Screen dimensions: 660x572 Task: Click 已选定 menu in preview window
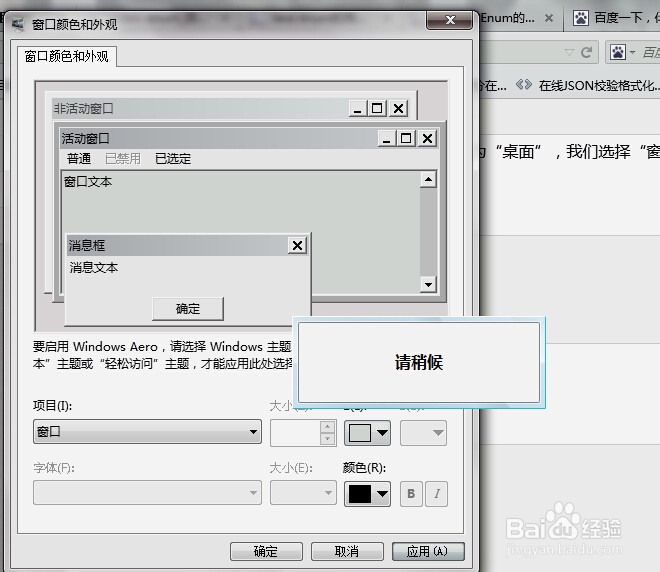click(x=173, y=159)
